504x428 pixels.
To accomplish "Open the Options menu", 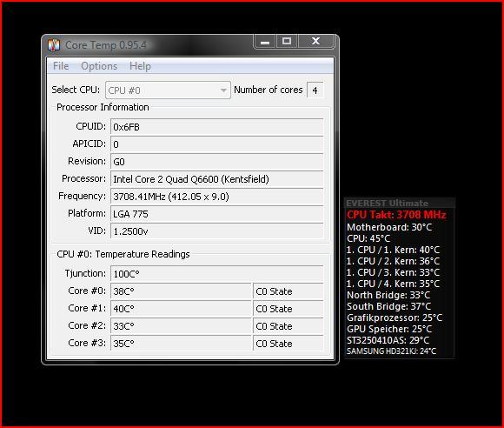I will (x=99, y=66).
